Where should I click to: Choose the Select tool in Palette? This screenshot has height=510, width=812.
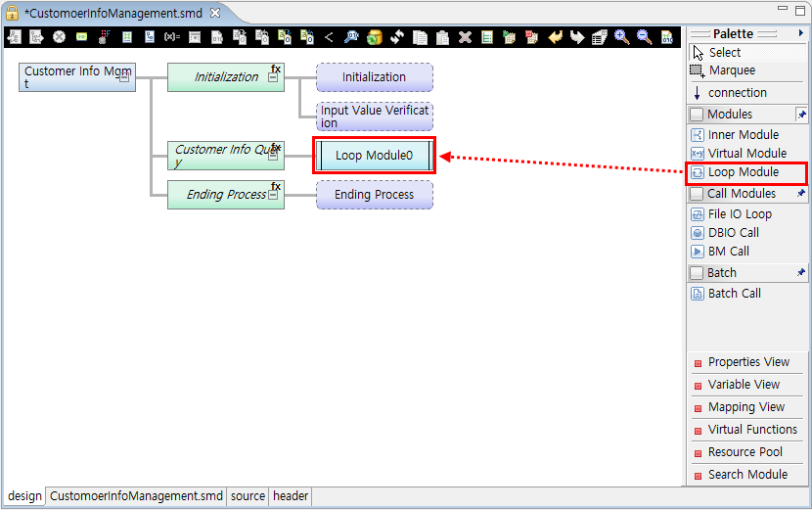747,52
